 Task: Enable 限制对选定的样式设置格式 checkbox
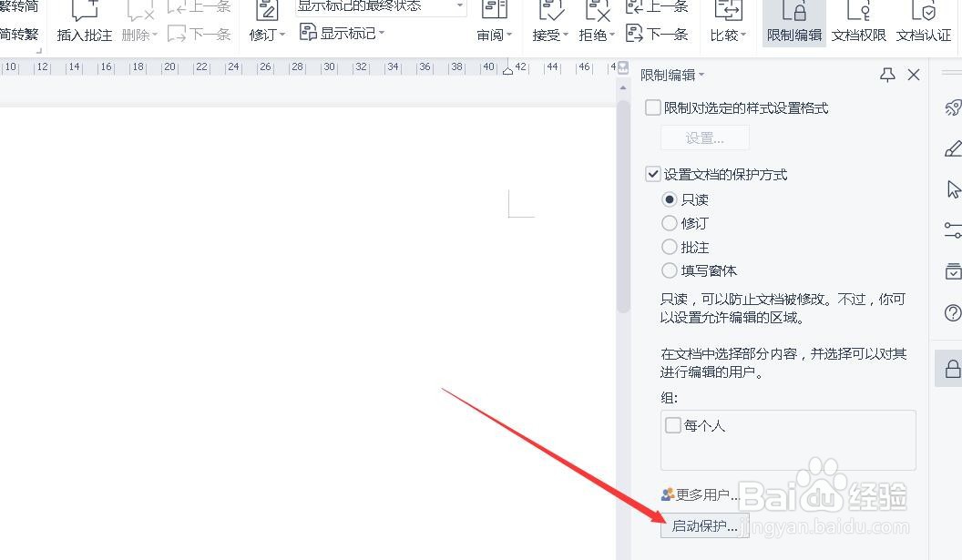point(653,108)
